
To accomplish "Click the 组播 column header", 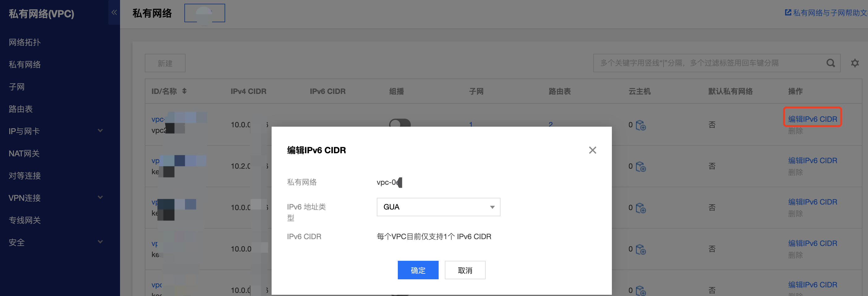I will pos(396,91).
